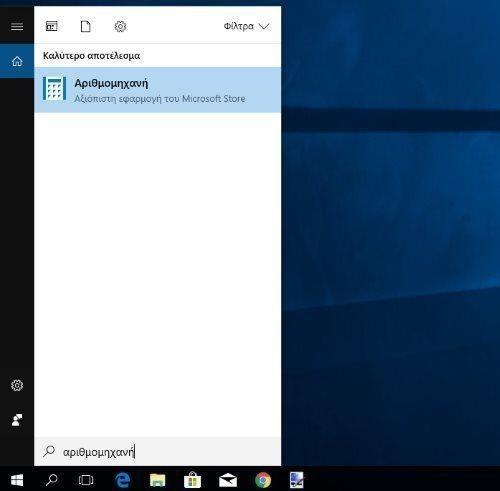This screenshot has width=500, height=491.
Task: Open the Αριθμομηχανή best match result
Action: [157, 90]
